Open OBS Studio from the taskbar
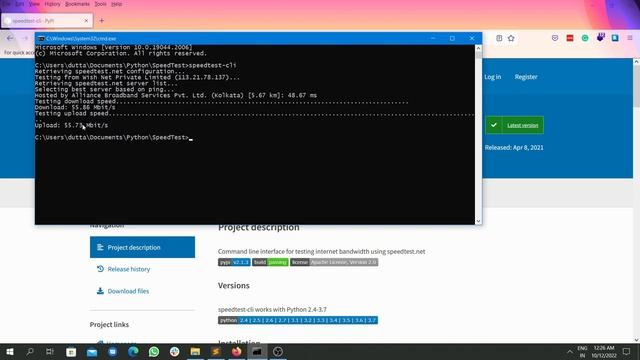The width and height of the screenshot is (640, 360). [x=278, y=351]
